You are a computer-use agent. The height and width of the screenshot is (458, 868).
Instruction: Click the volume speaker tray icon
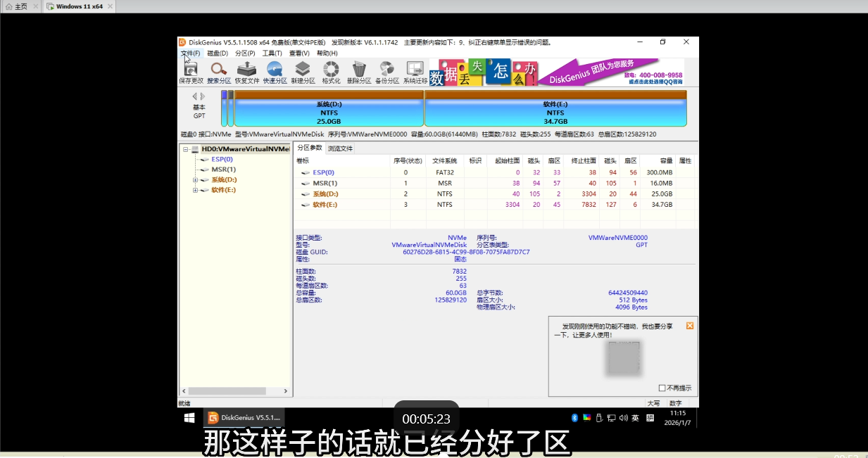622,418
